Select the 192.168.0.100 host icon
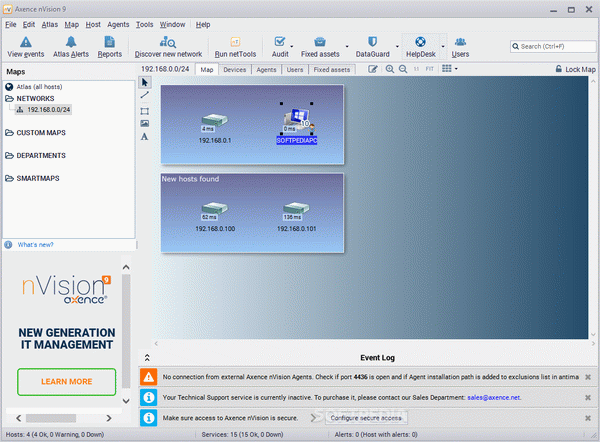This screenshot has height=442, width=600. coord(215,209)
